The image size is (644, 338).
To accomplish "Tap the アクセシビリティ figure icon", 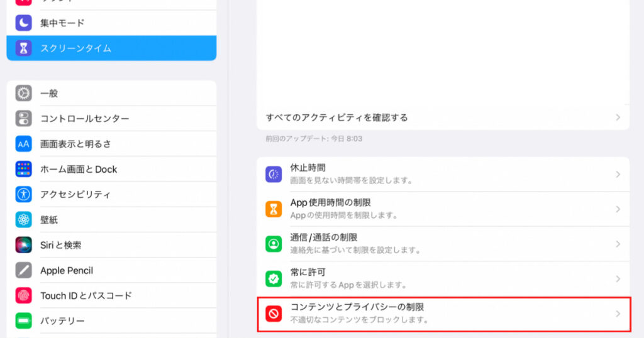I will tap(23, 194).
